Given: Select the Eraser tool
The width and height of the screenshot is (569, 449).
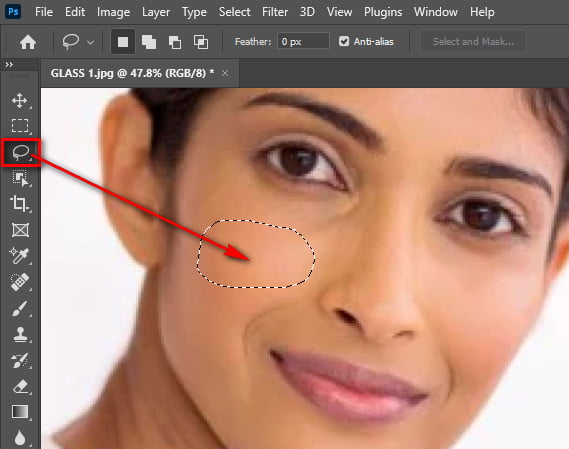Looking at the screenshot, I should [20, 387].
